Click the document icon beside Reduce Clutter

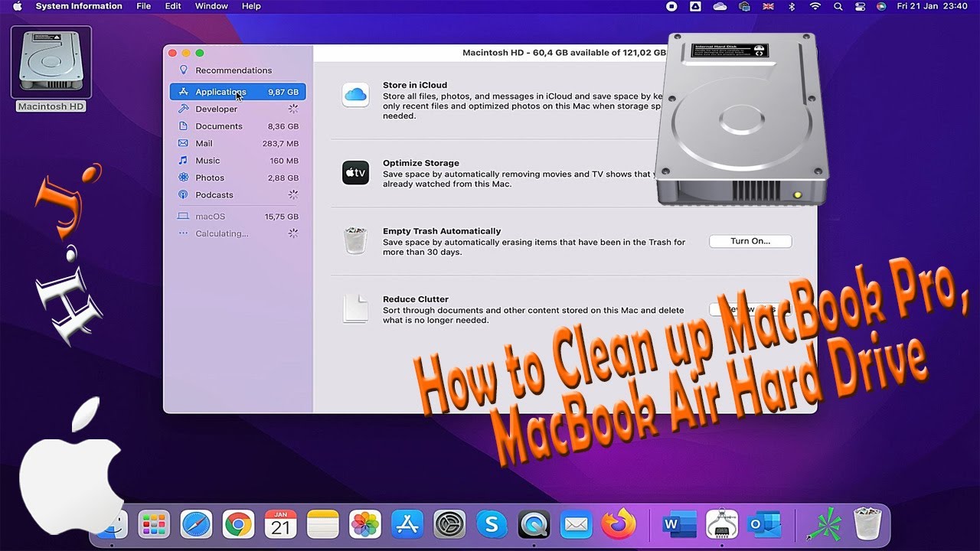coord(356,308)
